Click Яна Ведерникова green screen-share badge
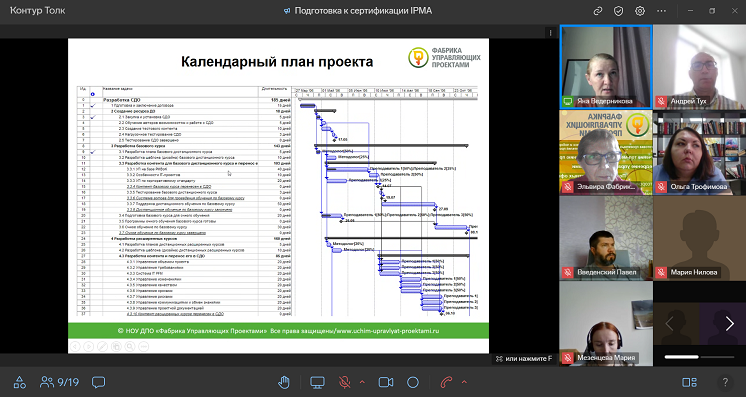746x397 pixels. [x=568, y=101]
